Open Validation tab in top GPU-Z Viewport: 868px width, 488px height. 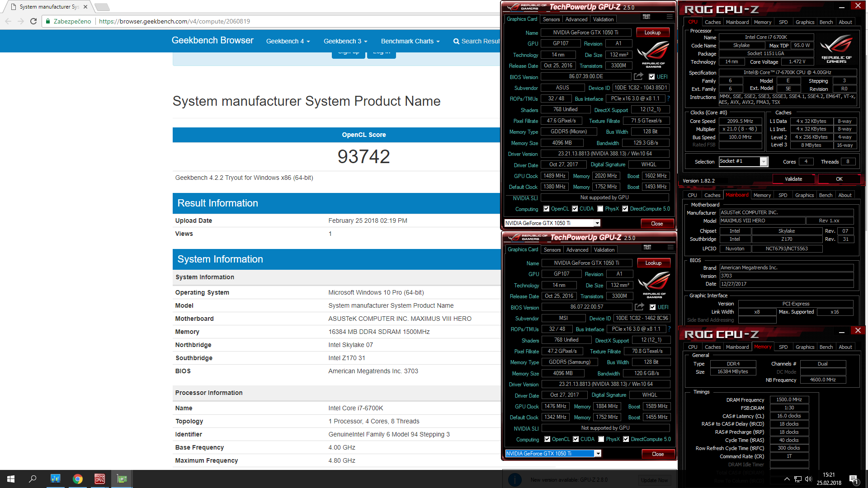coord(603,19)
